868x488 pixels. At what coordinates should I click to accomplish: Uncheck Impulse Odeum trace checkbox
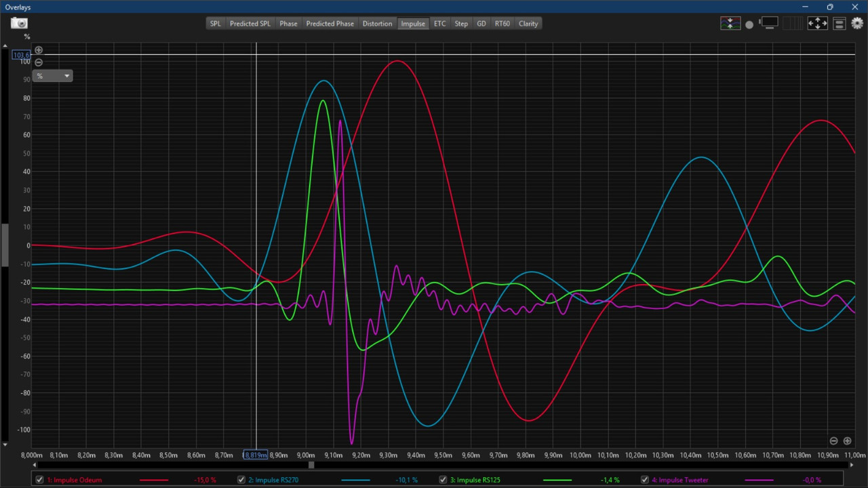click(x=39, y=480)
